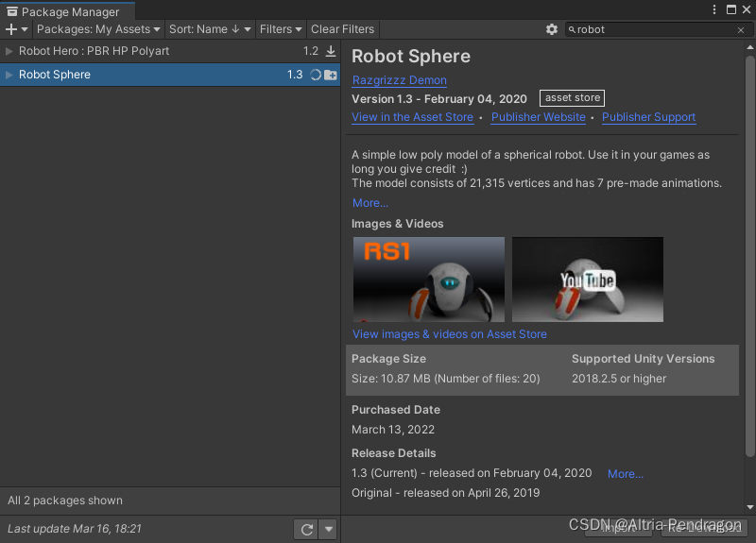Viewport: 756px width, 543px height.
Task: Click the scroll down arrow in details panel
Action: 749,507
